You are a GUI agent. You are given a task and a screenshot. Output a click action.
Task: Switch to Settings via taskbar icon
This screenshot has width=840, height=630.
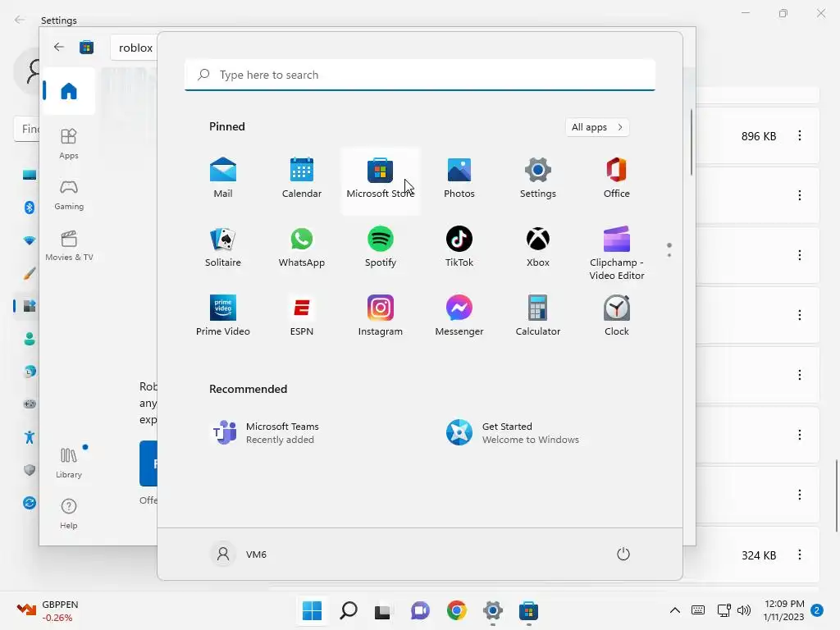[493, 610]
